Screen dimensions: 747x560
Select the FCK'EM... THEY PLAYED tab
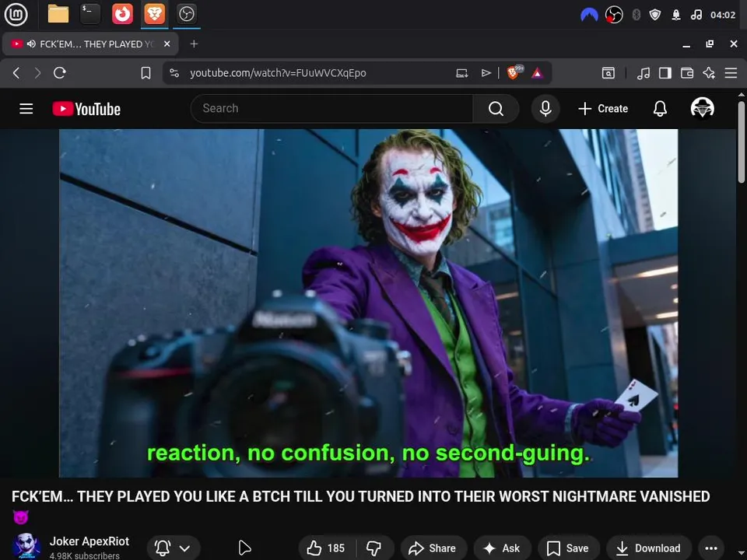[x=90, y=44]
